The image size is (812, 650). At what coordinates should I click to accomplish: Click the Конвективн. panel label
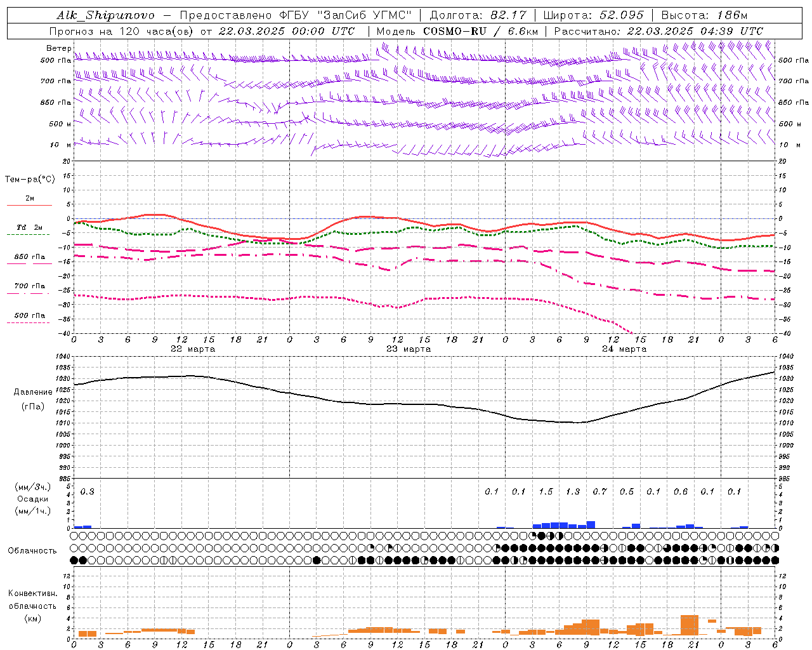click(32, 594)
